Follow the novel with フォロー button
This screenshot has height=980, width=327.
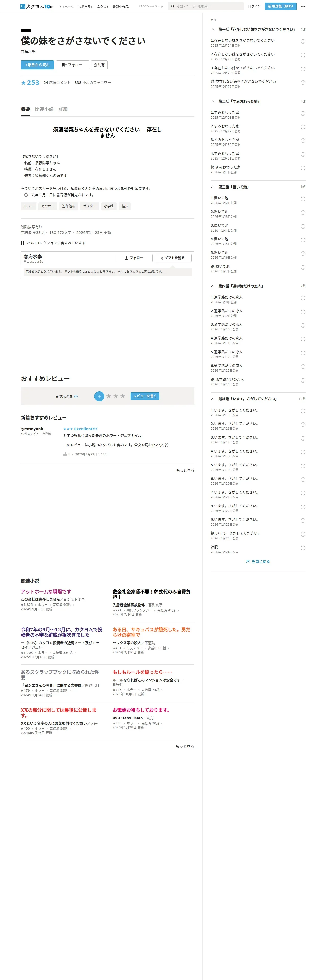coord(72,65)
